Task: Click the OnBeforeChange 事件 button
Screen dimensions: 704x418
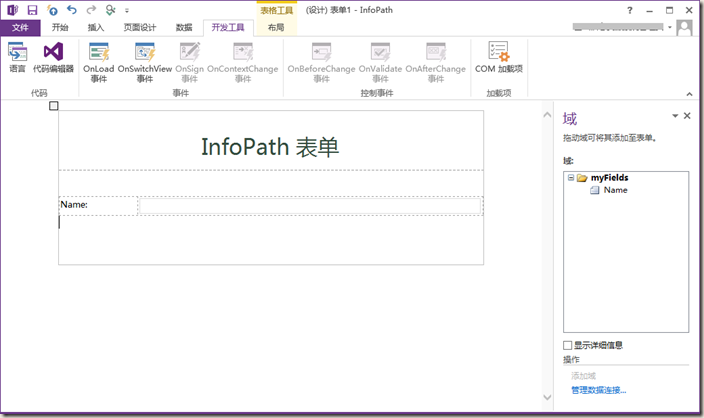Action: (x=321, y=63)
